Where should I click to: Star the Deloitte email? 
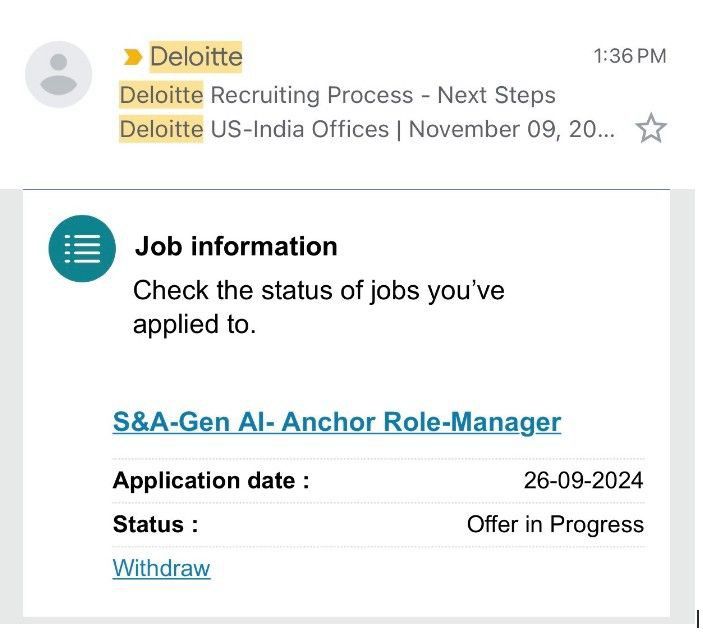651,129
